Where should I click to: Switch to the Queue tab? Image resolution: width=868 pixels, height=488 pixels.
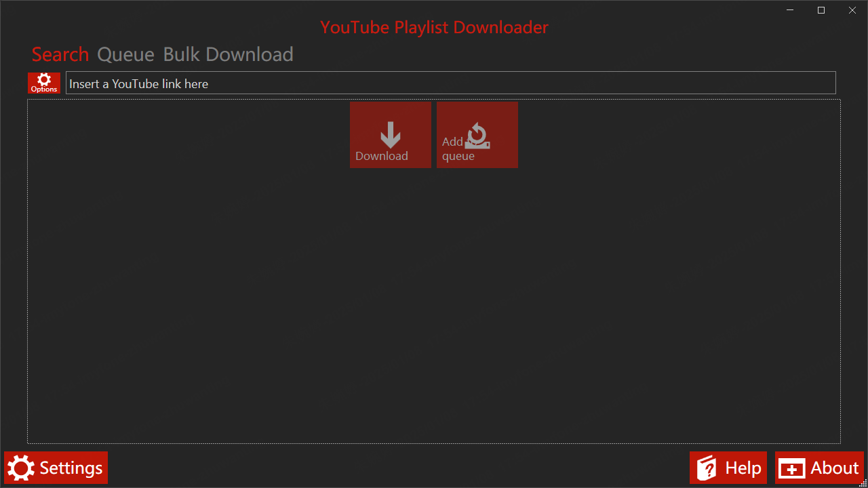point(126,54)
